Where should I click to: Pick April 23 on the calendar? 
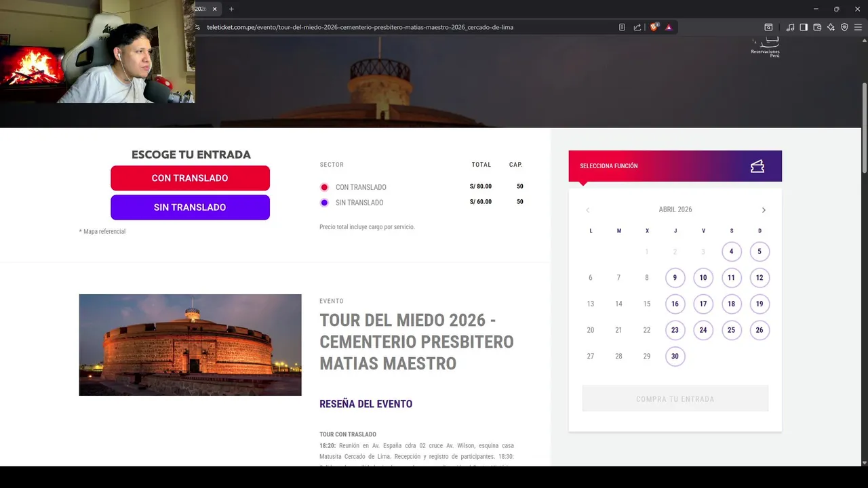[675, 331]
